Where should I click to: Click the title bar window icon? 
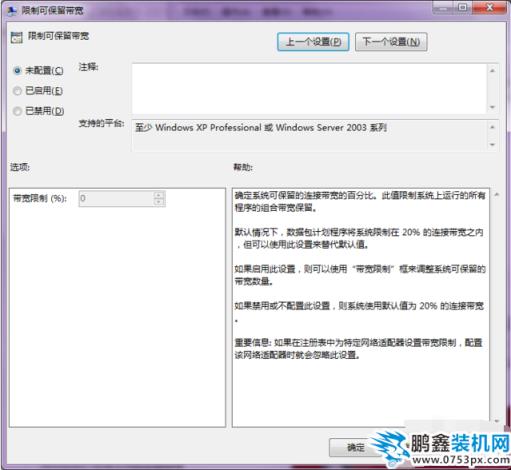(x=12, y=11)
